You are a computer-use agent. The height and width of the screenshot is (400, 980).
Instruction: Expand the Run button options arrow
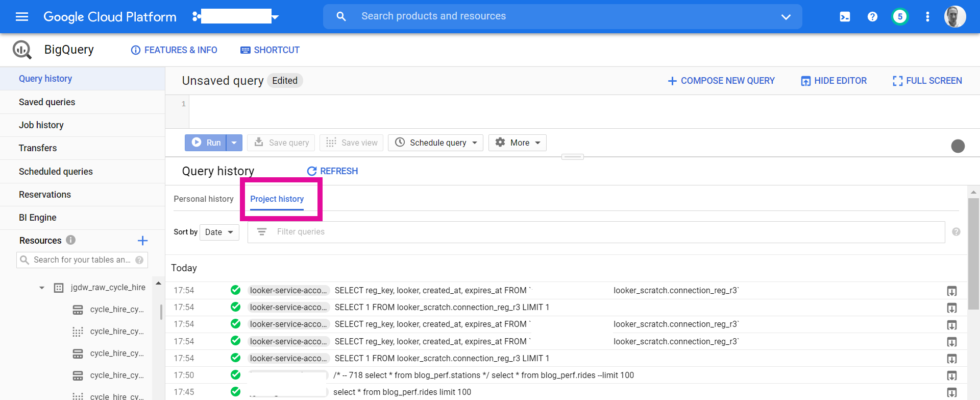(x=234, y=143)
